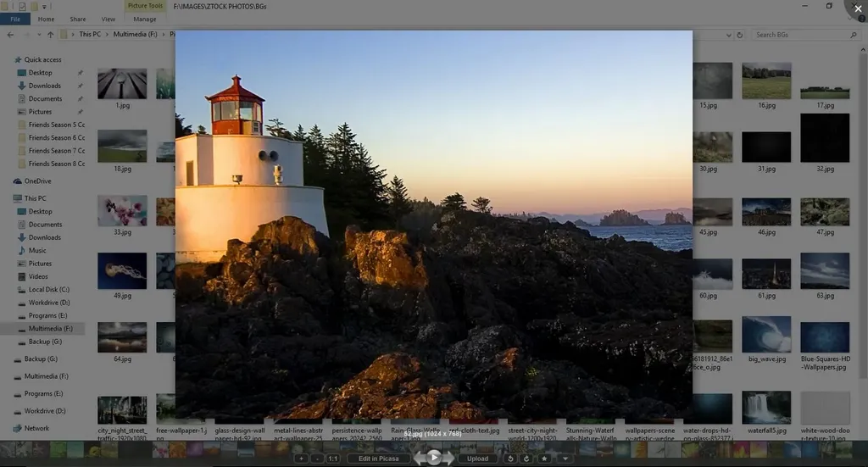Viewport: 868px width, 467px height.
Task: Set the zoom to 1:1 actual size
Action: click(332, 459)
